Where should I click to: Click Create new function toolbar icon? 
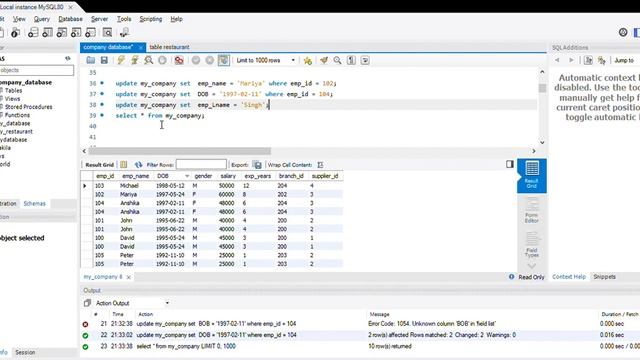click(90, 33)
